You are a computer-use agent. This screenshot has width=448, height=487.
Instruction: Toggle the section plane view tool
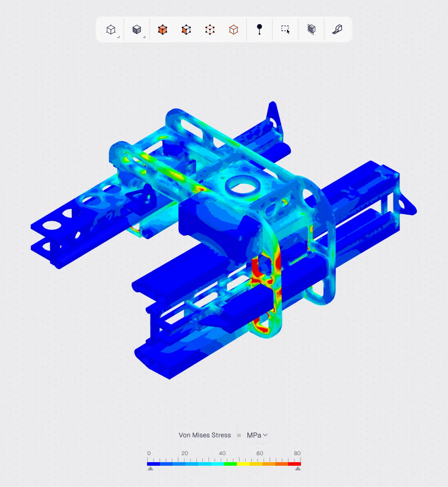312,29
